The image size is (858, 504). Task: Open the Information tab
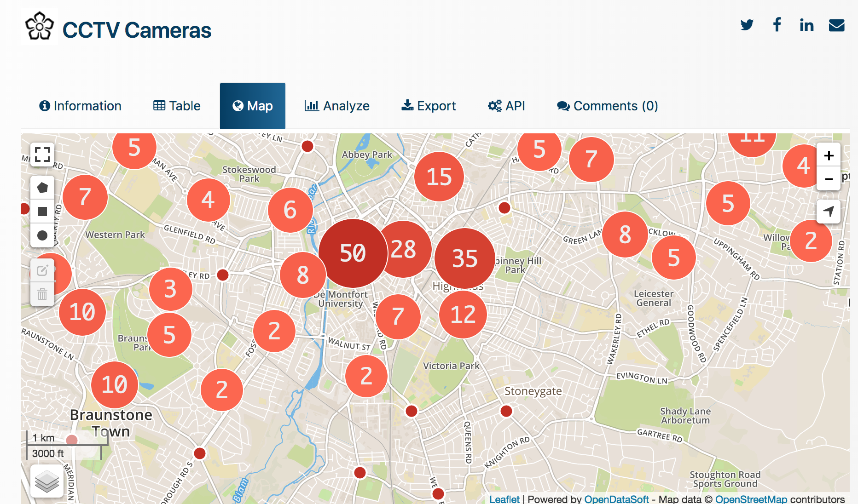click(x=81, y=106)
